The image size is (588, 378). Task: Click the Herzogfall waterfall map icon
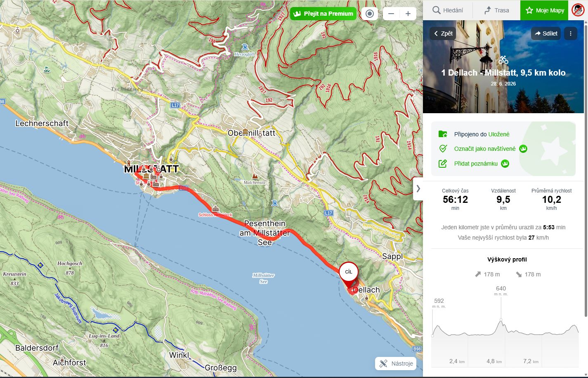[245, 47]
